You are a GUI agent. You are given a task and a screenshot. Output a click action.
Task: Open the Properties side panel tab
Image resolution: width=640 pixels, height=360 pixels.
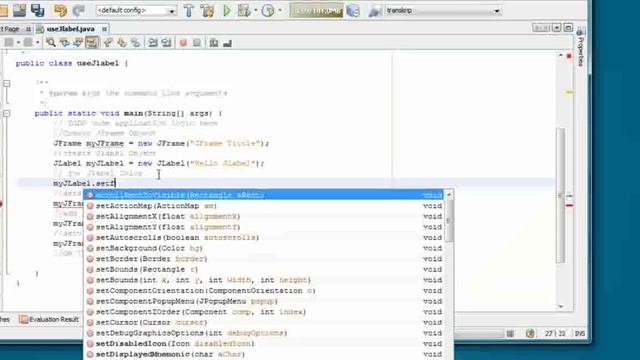tap(581, 48)
